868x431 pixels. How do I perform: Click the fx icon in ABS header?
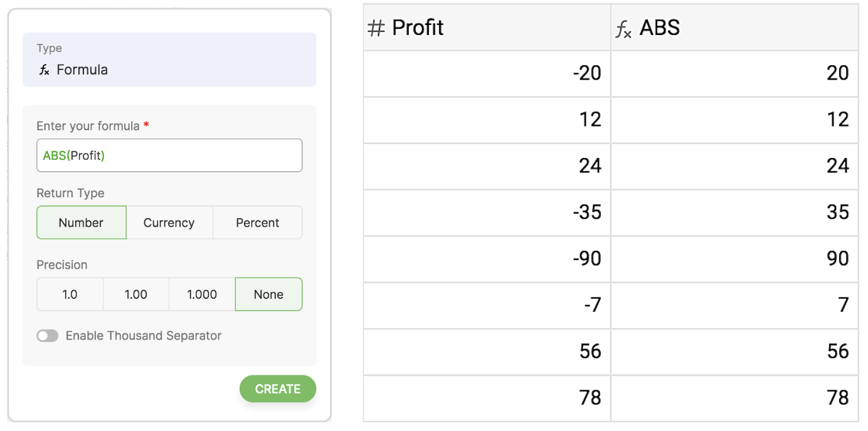coord(623,29)
